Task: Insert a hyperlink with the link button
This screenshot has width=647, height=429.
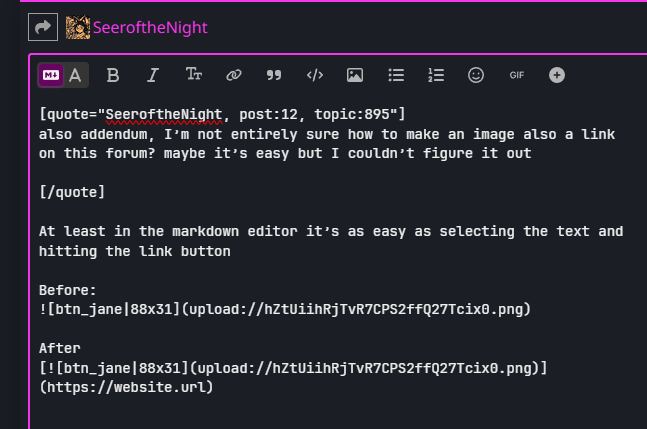Action: pyautogui.click(x=234, y=75)
